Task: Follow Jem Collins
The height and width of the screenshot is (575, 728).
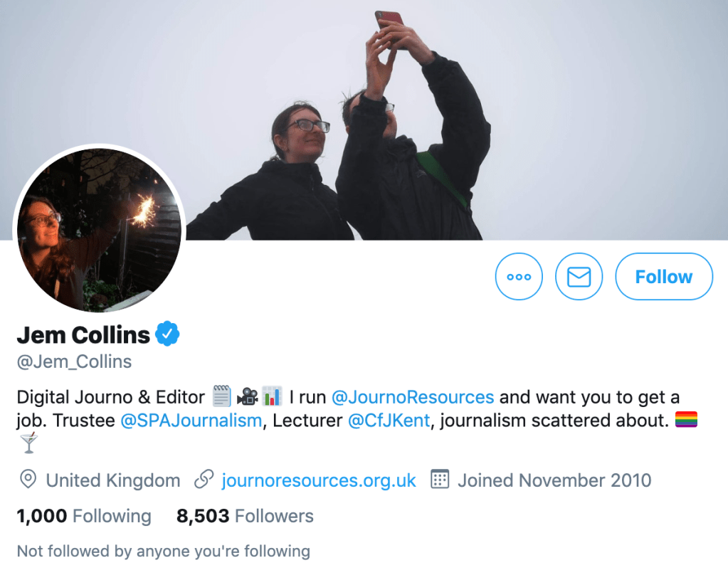Action: tap(663, 277)
